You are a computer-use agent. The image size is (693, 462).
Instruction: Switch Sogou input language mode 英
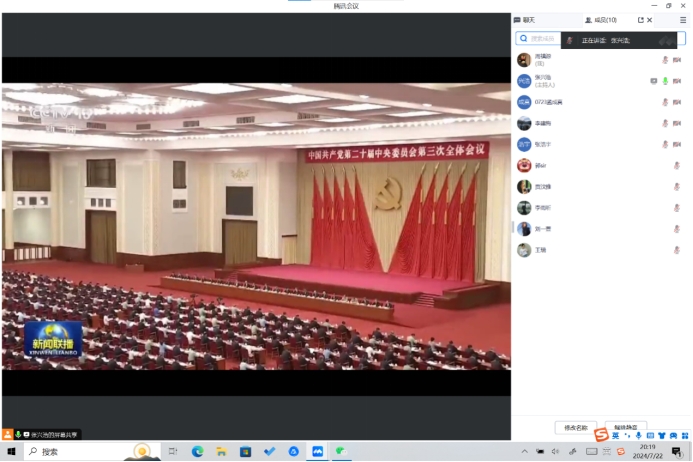(x=615, y=436)
